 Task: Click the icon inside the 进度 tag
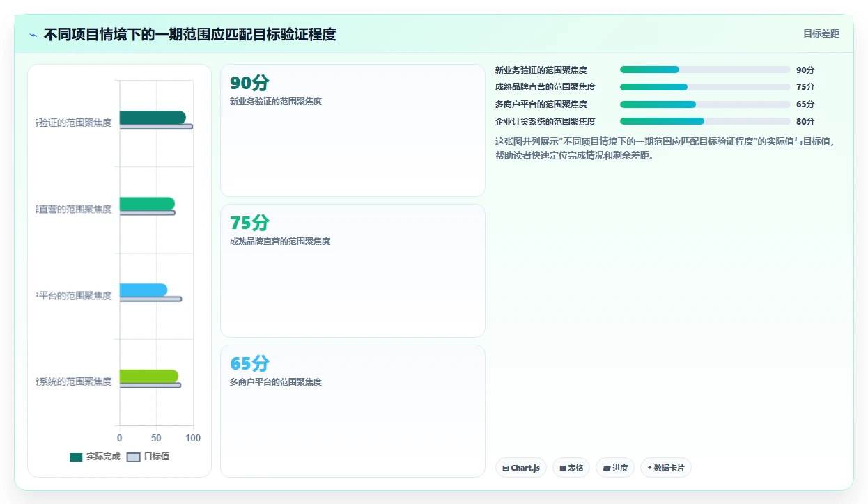pyautogui.click(x=607, y=468)
